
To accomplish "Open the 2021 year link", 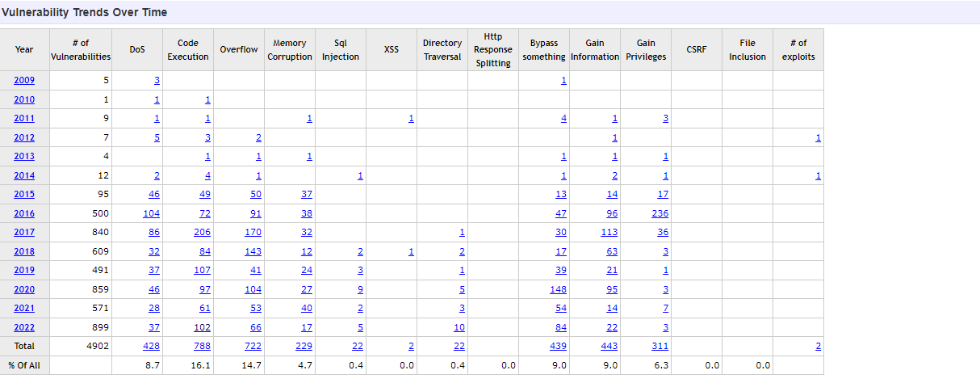I will [x=24, y=309].
